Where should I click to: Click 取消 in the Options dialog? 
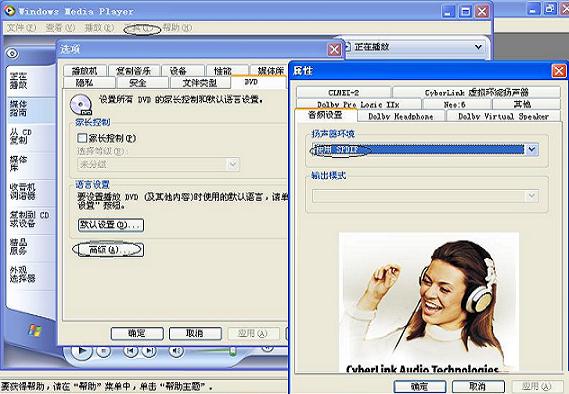(x=195, y=333)
